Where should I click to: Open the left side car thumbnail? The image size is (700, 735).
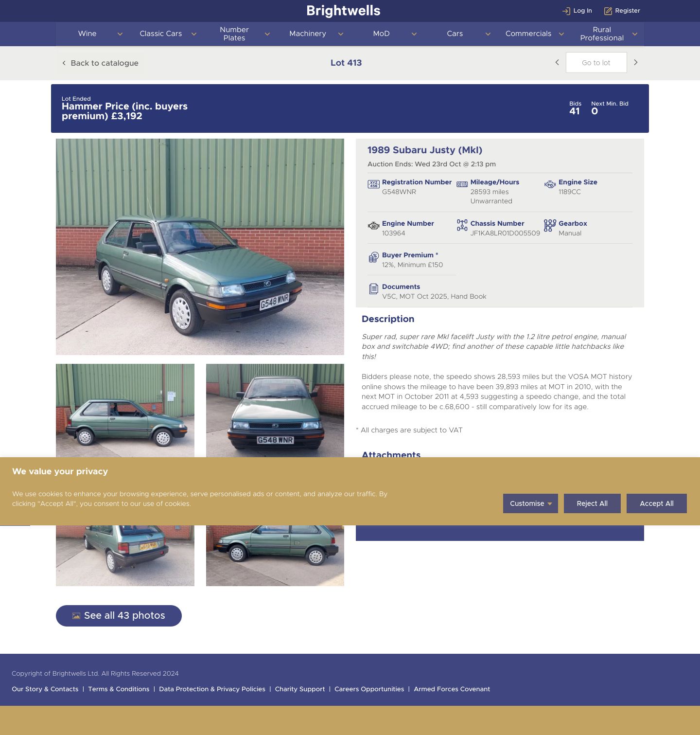tap(275, 556)
